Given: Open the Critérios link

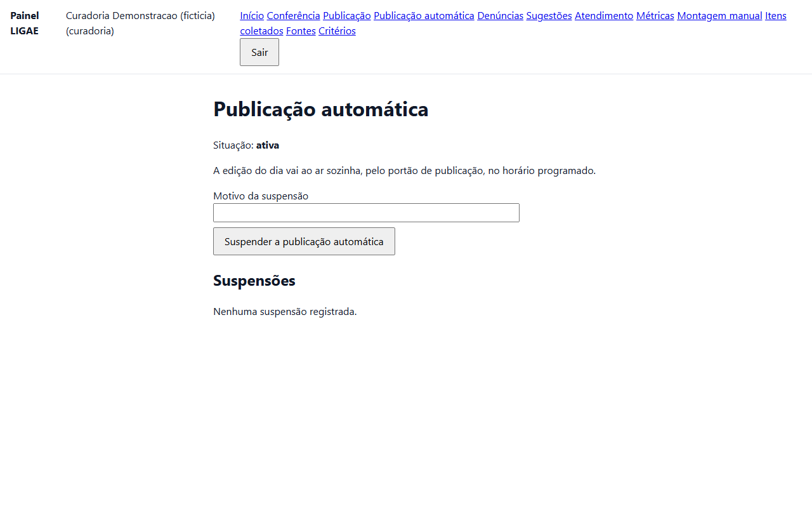Looking at the screenshot, I should pos(337,31).
